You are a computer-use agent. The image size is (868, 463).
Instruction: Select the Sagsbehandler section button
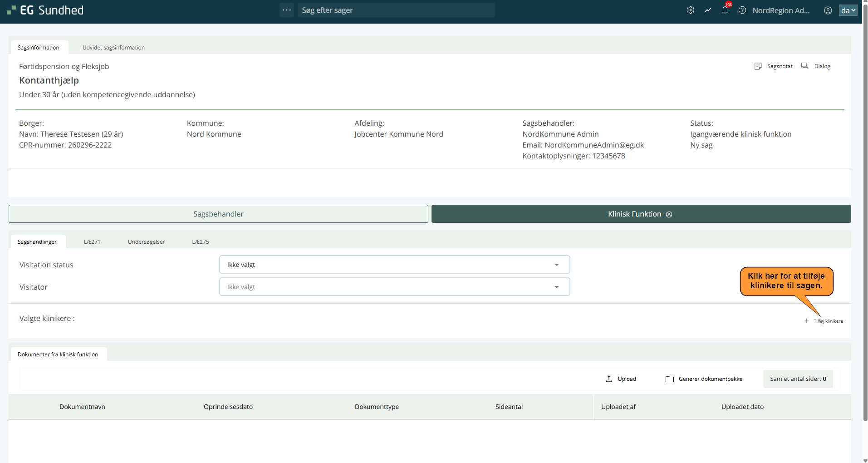pos(218,214)
